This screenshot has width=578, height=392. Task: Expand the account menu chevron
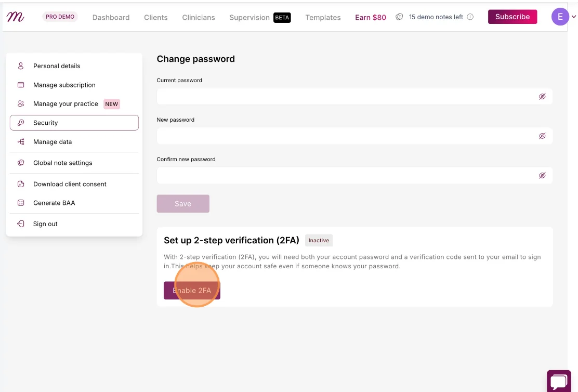point(573,17)
